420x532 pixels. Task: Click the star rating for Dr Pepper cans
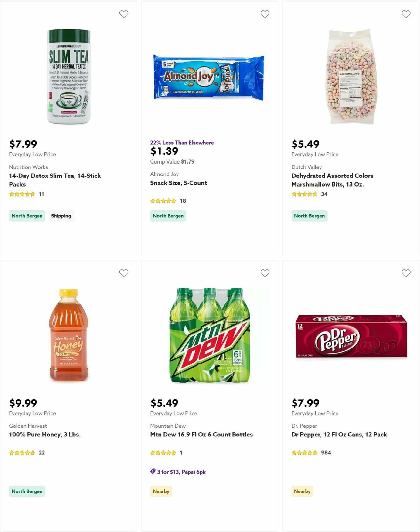click(x=304, y=452)
